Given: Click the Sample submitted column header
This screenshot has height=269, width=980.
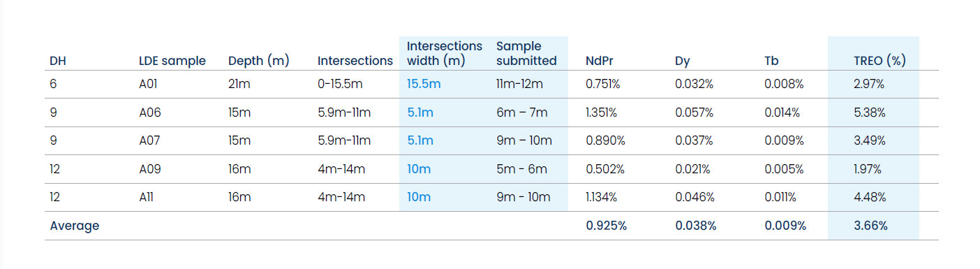Looking at the screenshot, I should pyautogui.click(x=526, y=53).
